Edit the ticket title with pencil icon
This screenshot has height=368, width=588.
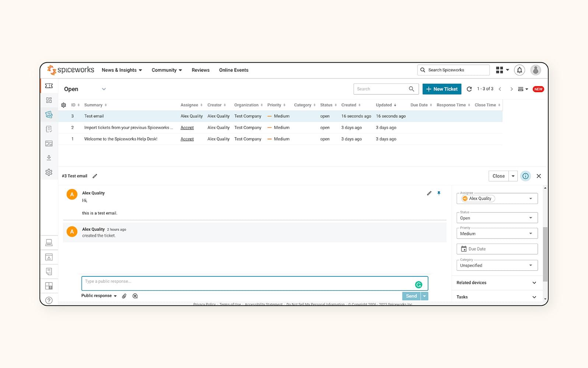click(x=95, y=176)
